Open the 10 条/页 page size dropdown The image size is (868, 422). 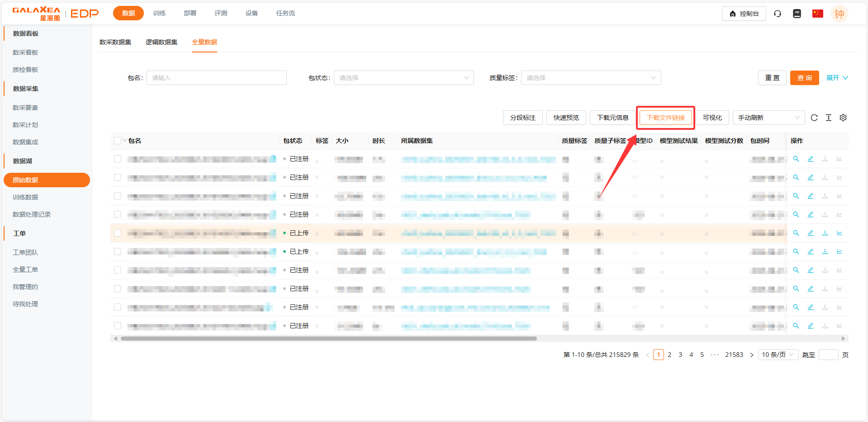[777, 355]
